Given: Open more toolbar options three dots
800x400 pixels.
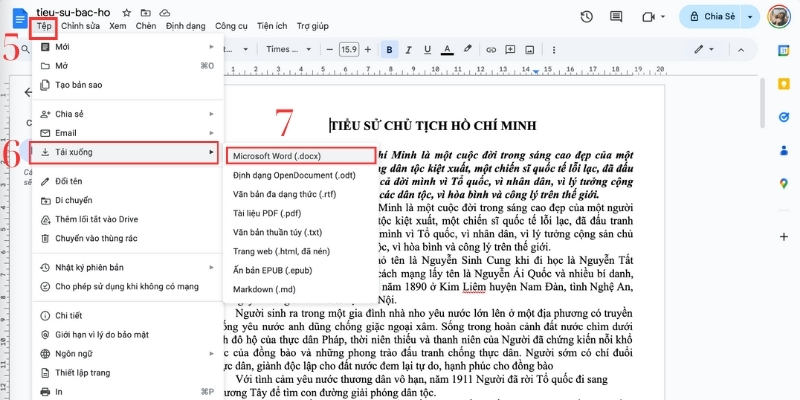Looking at the screenshot, I should [x=554, y=49].
